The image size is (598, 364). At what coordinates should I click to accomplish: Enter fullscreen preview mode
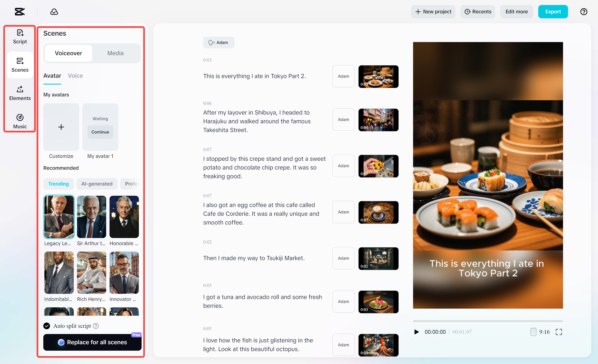pos(559,332)
